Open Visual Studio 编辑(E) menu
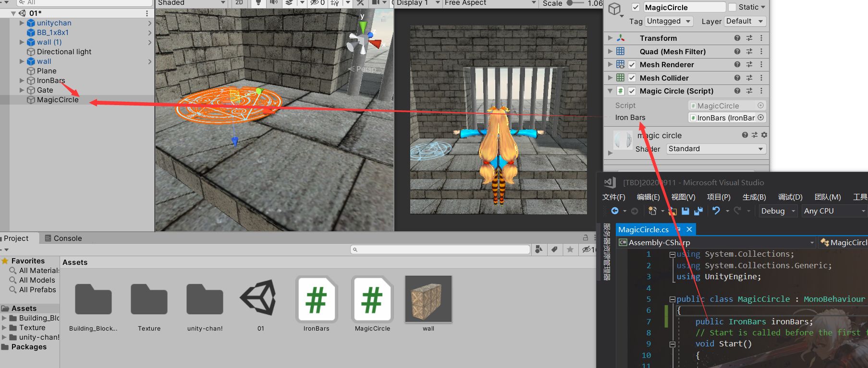 (x=648, y=197)
